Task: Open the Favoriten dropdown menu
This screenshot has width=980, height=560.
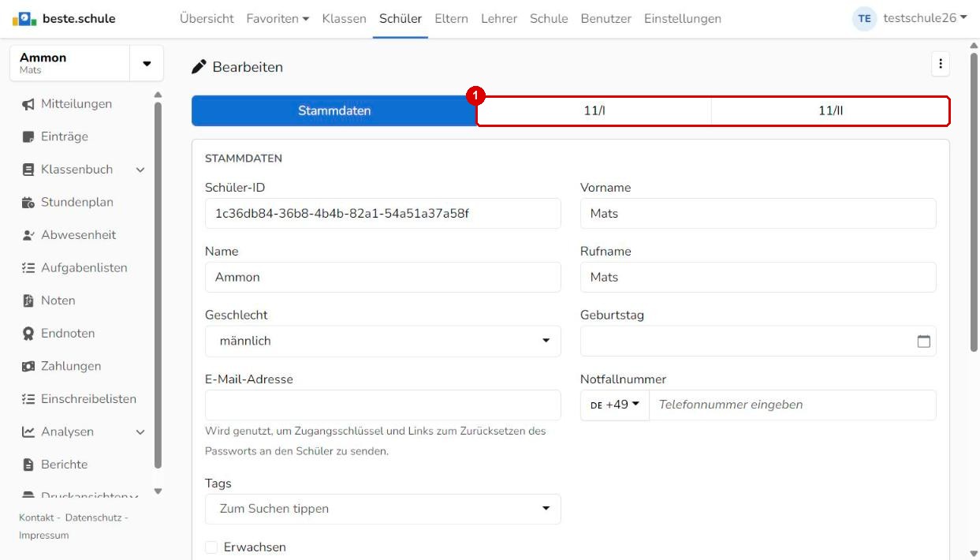Action: [x=278, y=18]
